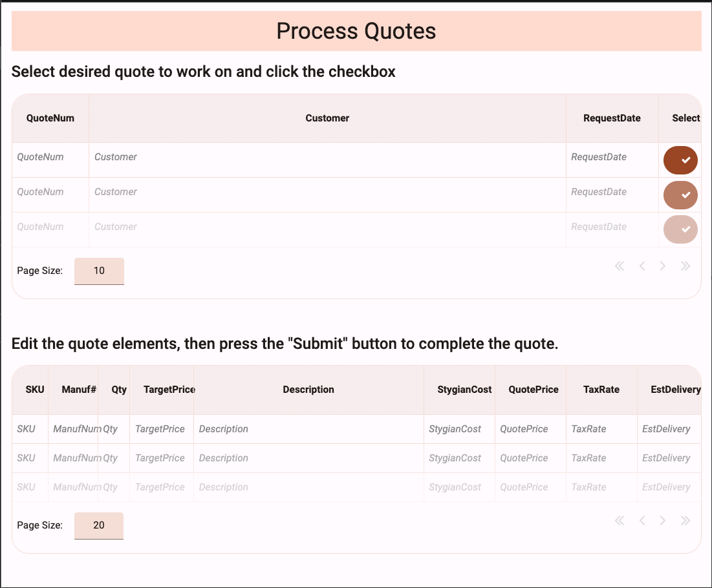This screenshot has width=712, height=588.
Task: Go to previous page of quote elements table
Action: [642, 521]
